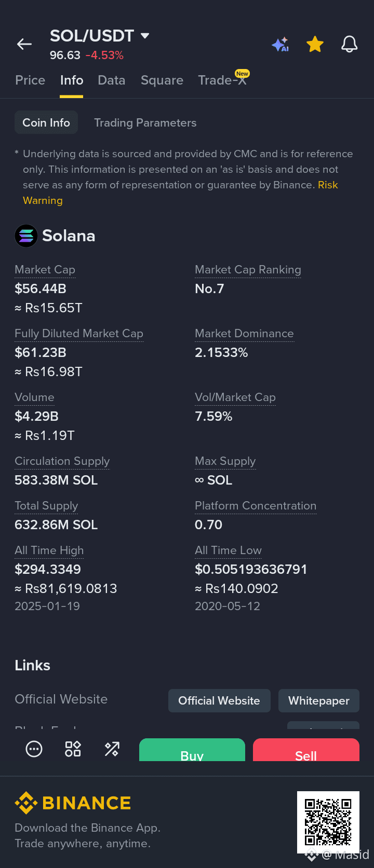Switch to the Price tab
The image size is (374, 868).
30,80
